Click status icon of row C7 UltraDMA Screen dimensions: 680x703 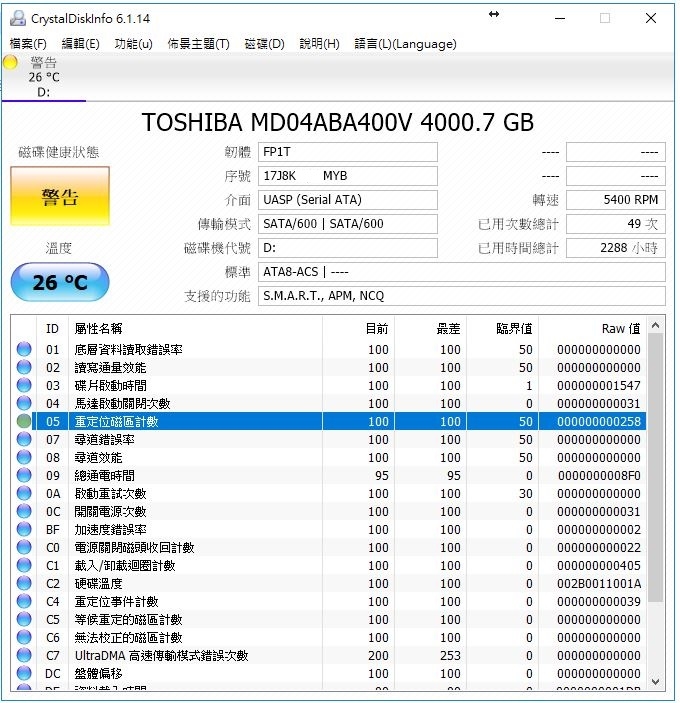click(x=24, y=655)
